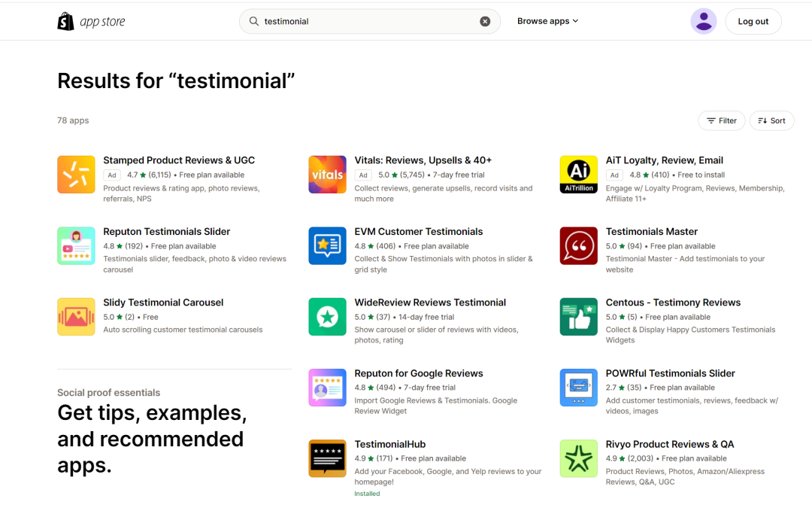Open Testimonials Master title link
Viewport: 812px width, 508px height.
(x=651, y=231)
